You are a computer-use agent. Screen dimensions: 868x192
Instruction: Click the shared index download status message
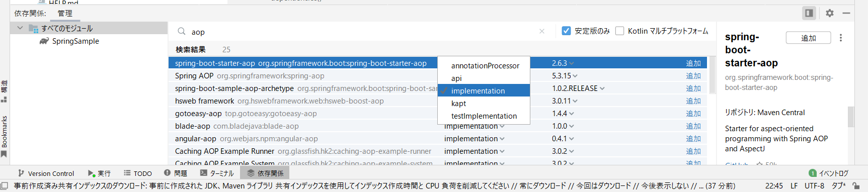point(374,185)
